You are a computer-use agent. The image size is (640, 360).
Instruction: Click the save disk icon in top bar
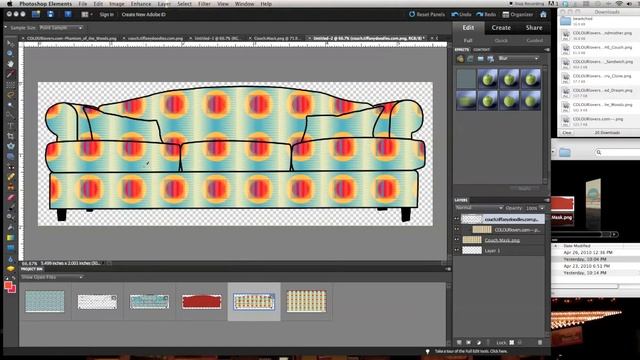coord(50,14)
